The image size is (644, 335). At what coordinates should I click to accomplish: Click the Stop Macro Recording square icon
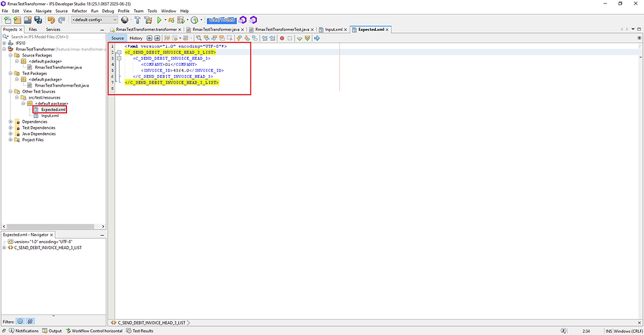pyautogui.click(x=290, y=38)
